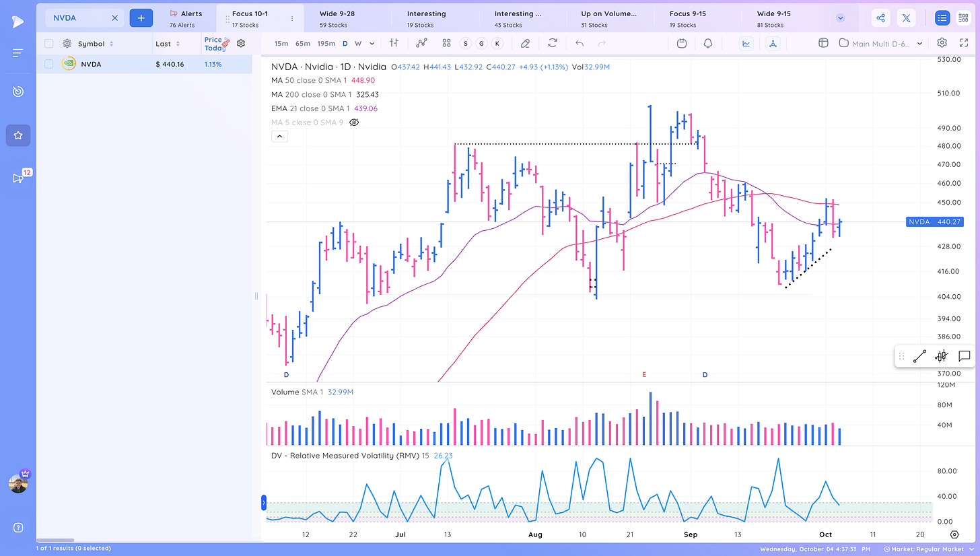Toggle the G circle button

point(481,43)
